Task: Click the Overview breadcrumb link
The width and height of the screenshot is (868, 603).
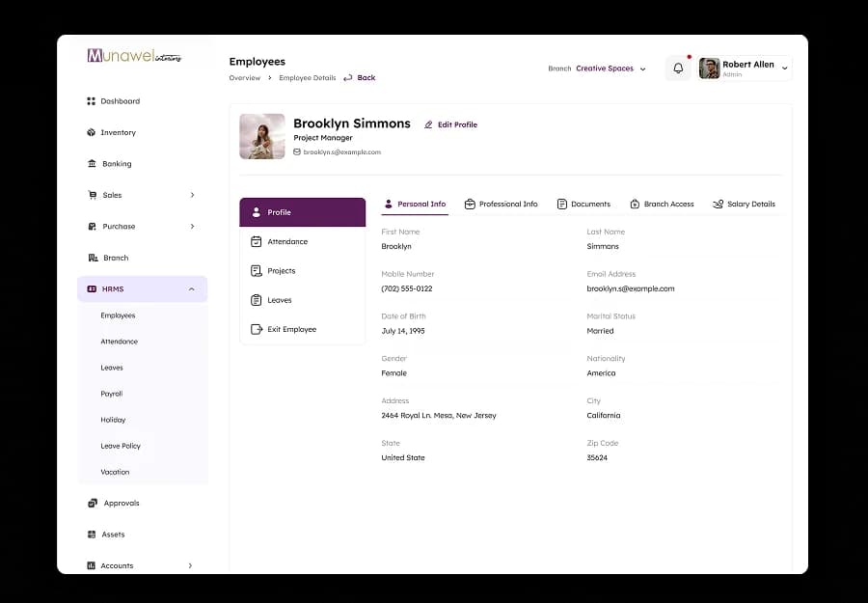Action: pyautogui.click(x=245, y=77)
